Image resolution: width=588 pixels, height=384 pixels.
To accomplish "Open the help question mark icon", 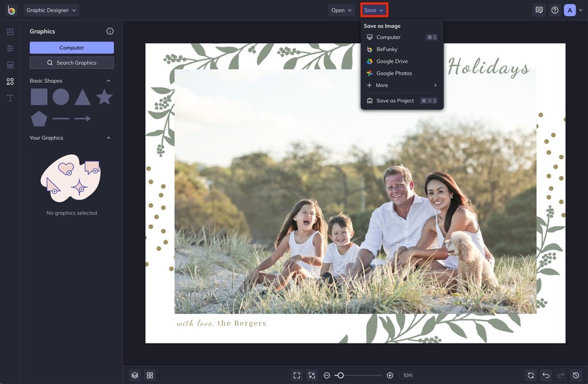I will pos(555,10).
